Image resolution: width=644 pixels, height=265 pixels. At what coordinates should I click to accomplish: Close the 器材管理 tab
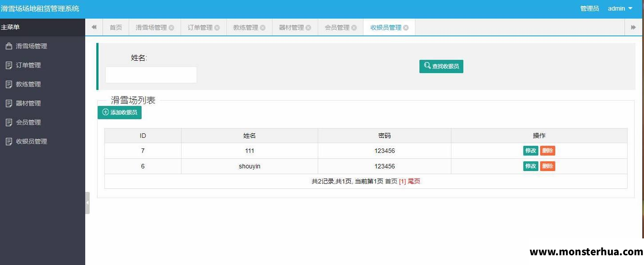coord(308,27)
